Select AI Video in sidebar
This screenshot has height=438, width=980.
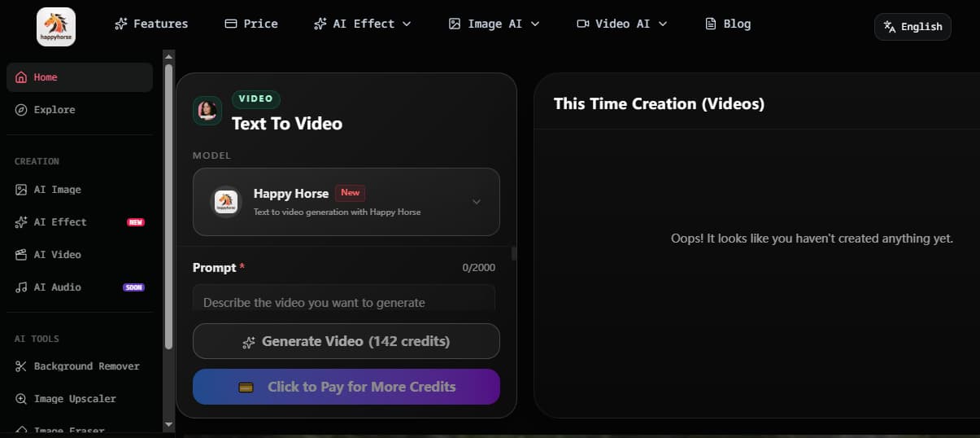coord(57,255)
